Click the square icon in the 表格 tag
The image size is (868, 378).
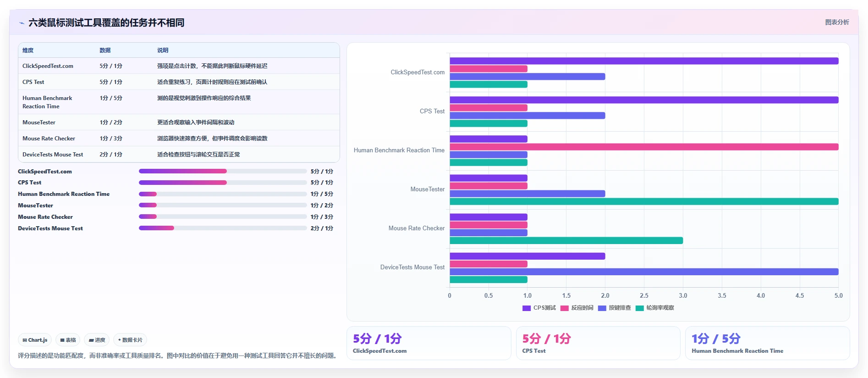pos(62,340)
